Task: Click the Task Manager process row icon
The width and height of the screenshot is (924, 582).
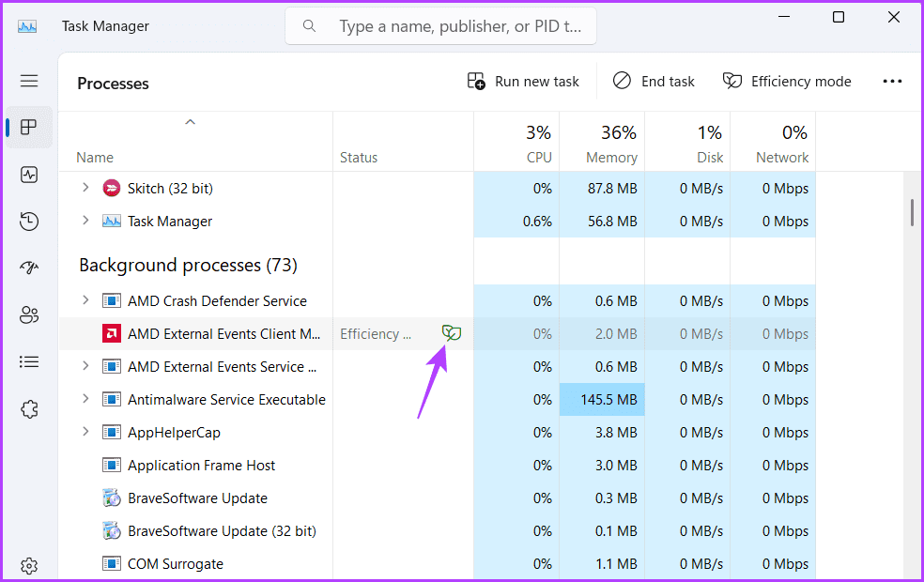Action: point(112,222)
